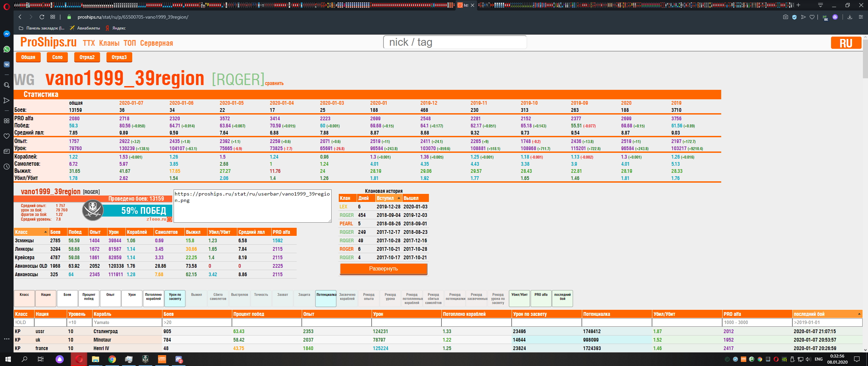Toggle the 'Потенциалка' column button
868x366 pixels.
pyautogui.click(x=326, y=298)
